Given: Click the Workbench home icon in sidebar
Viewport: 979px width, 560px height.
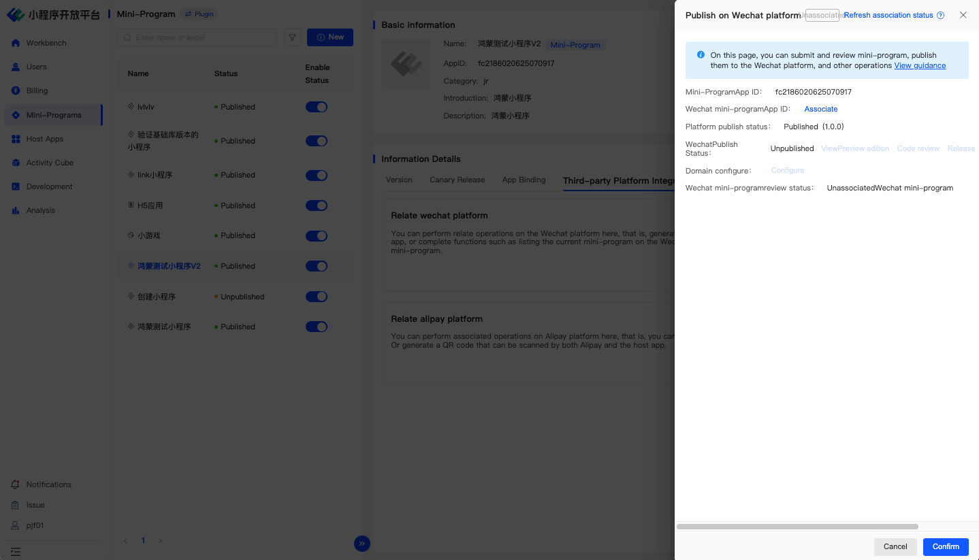Looking at the screenshot, I should (16, 44).
